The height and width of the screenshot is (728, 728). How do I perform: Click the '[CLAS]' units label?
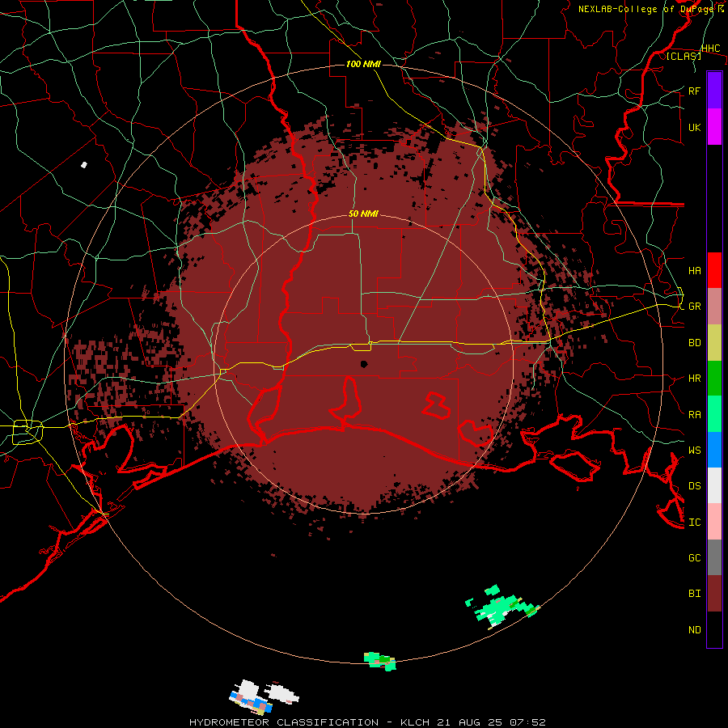click(x=684, y=56)
